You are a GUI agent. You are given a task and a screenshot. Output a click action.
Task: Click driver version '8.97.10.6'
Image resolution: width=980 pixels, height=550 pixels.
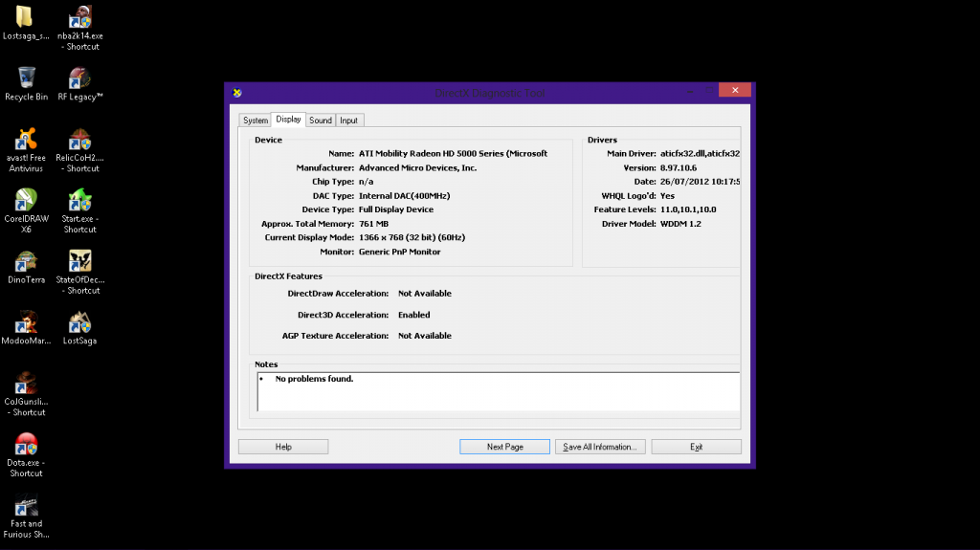coord(679,168)
